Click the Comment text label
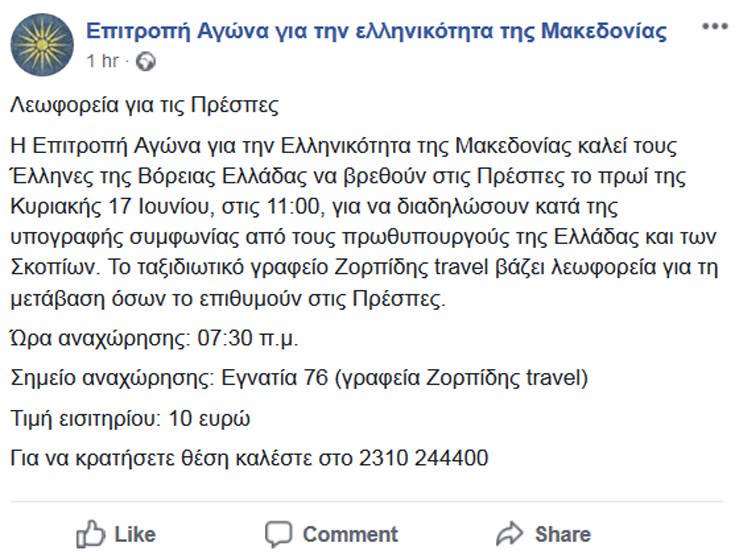 (350, 535)
